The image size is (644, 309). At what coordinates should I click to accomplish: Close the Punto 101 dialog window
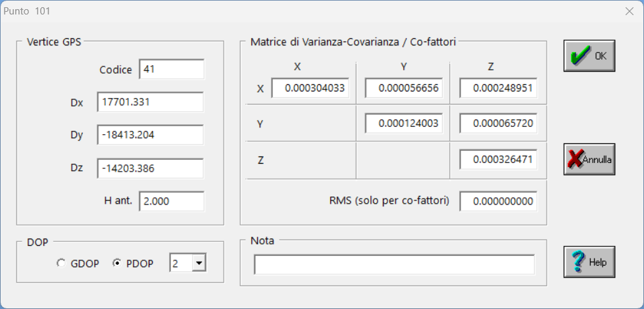pyautogui.click(x=629, y=11)
